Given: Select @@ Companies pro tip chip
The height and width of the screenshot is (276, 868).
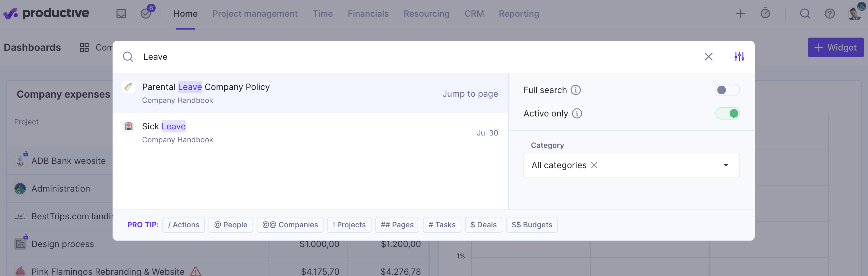Looking at the screenshot, I should (x=290, y=225).
